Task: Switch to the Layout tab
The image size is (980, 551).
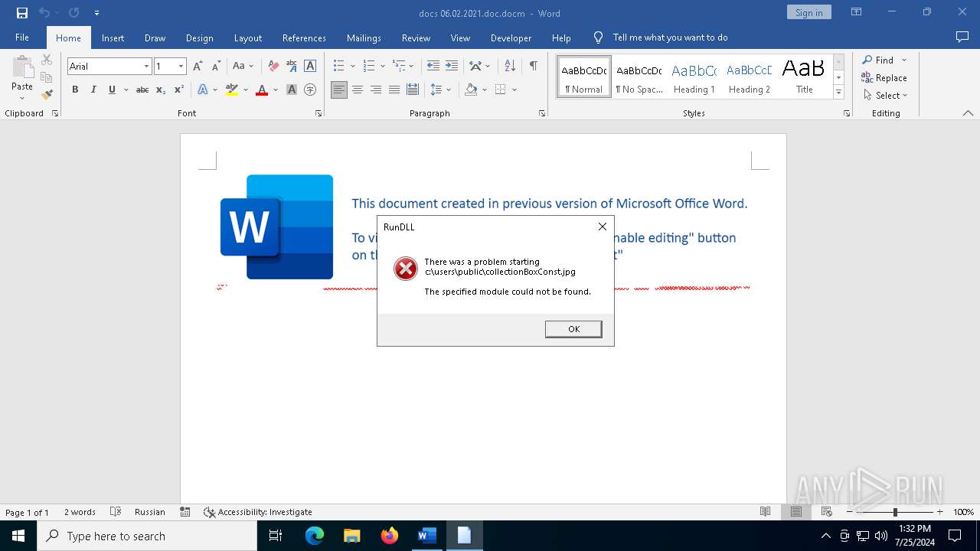Action: pyautogui.click(x=247, y=37)
